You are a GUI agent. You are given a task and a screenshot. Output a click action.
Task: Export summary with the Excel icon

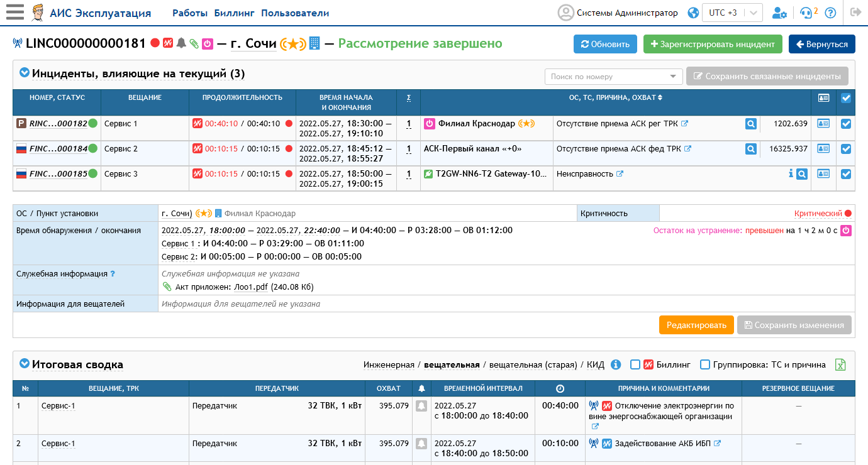[x=840, y=364]
